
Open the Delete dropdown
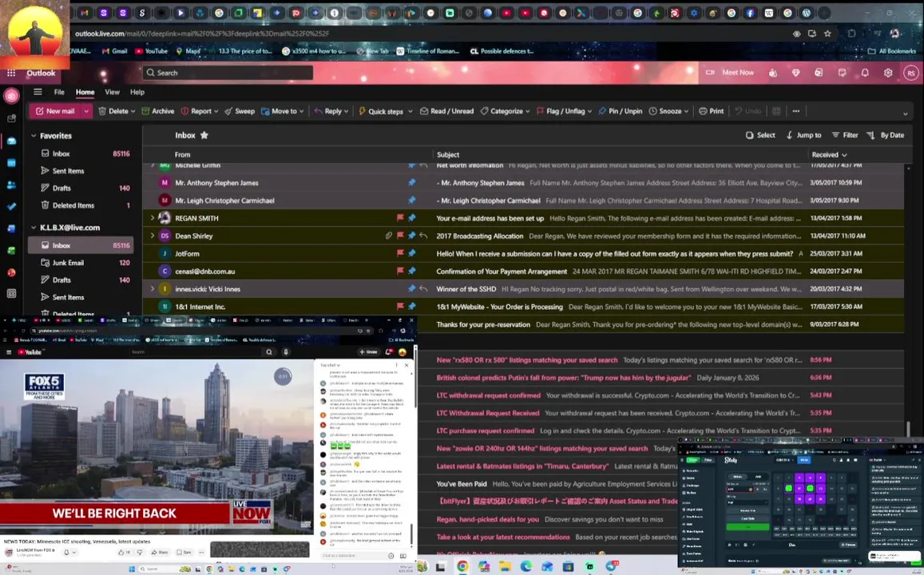tap(133, 111)
